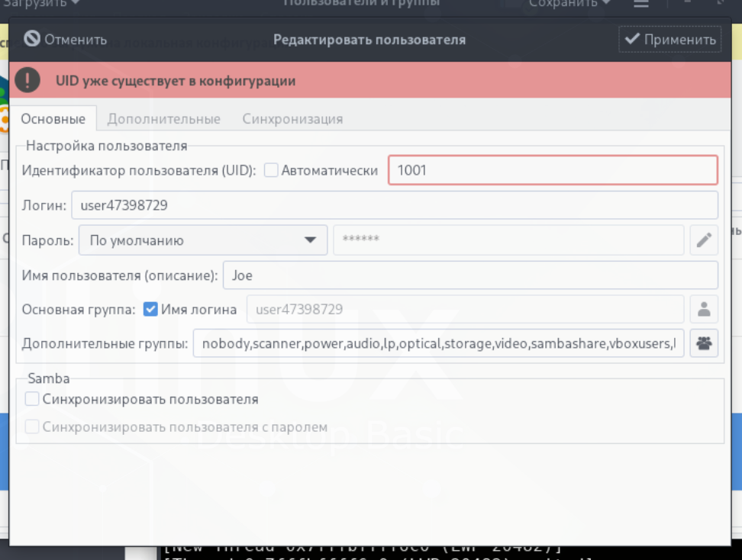Enable the Автоматически UID checkbox

[x=271, y=170]
